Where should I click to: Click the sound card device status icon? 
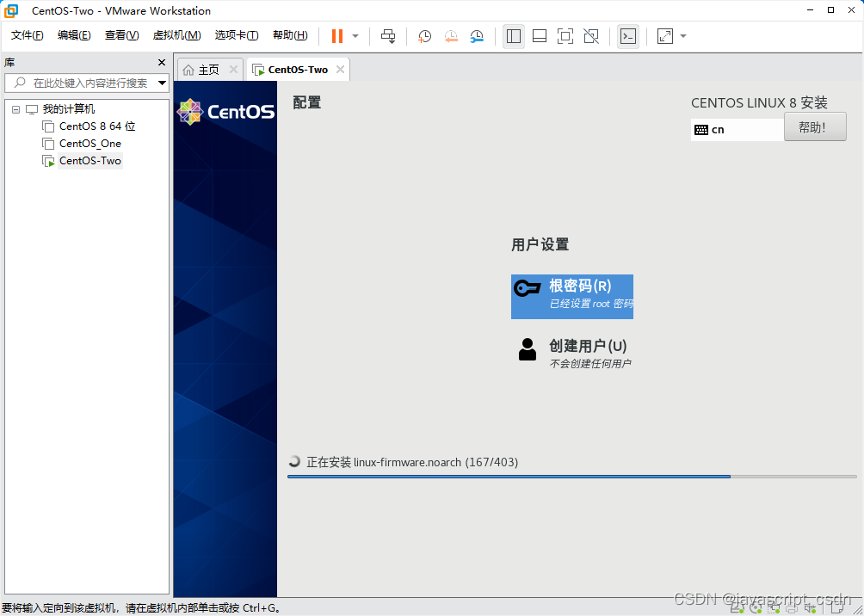point(810,607)
